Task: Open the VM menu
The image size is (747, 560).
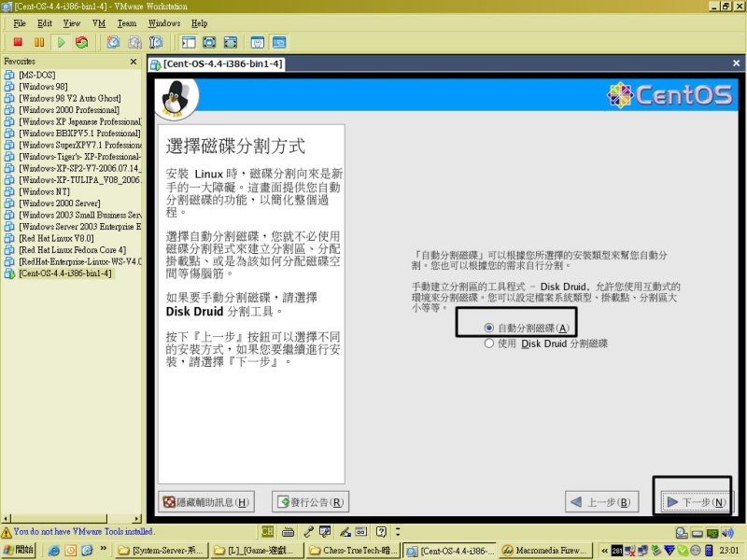Action: tap(99, 23)
